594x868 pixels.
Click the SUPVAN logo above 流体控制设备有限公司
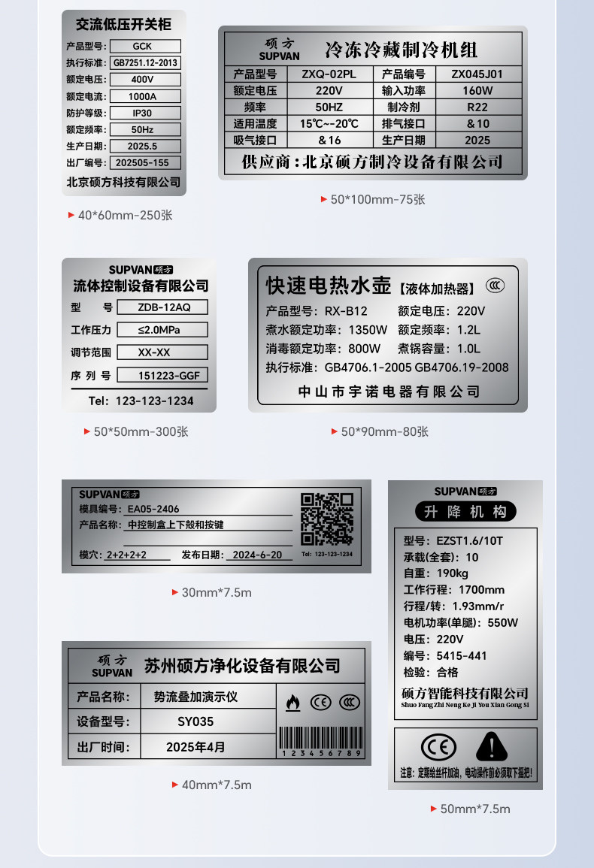point(141,270)
